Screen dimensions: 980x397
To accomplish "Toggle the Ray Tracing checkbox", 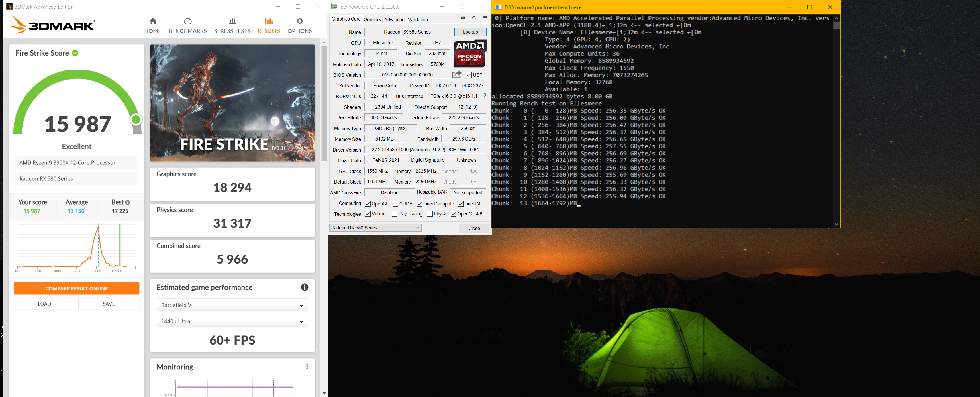I will [395, 214].
